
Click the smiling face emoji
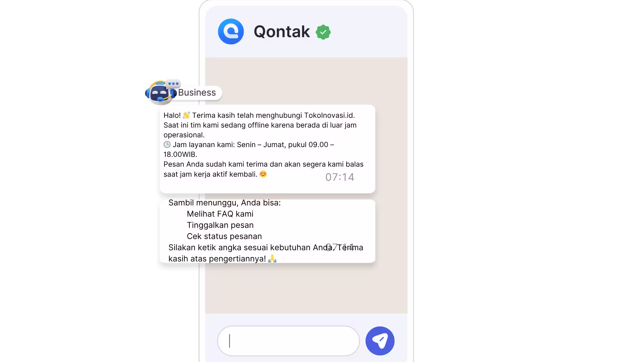click(x=263, y=174)
